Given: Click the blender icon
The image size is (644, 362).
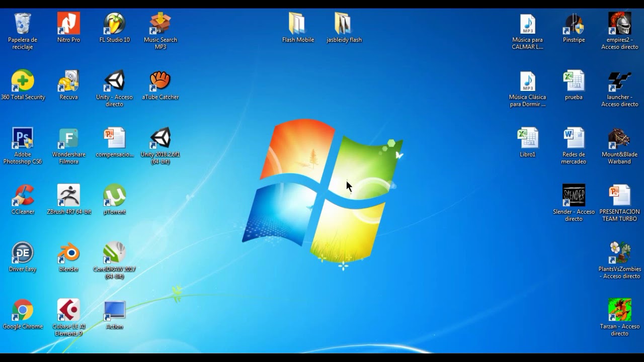Looking at the screenshot, I should pos(68,253).
